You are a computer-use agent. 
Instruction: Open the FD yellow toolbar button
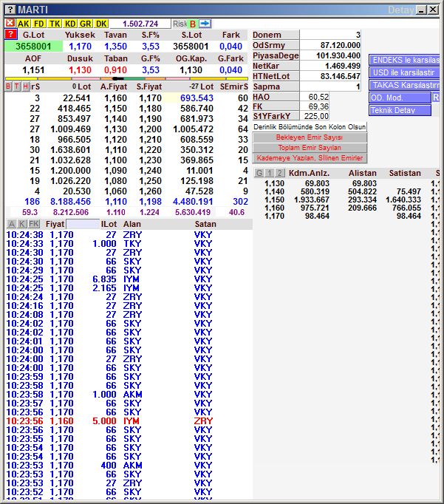39,24
